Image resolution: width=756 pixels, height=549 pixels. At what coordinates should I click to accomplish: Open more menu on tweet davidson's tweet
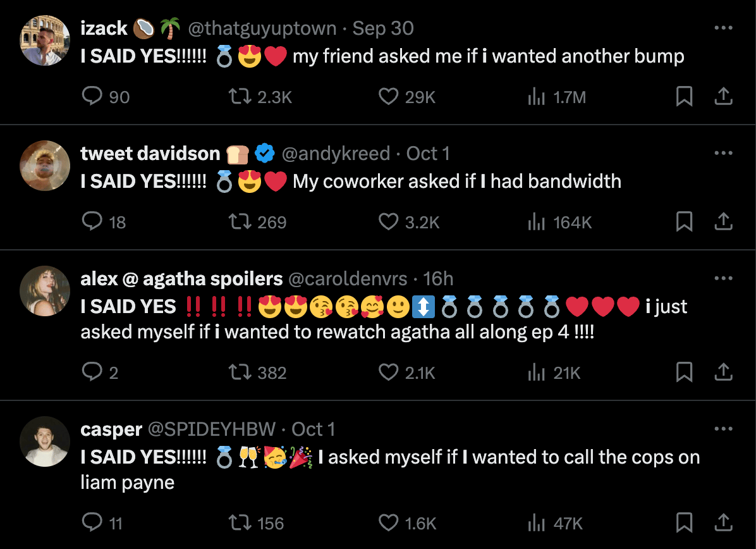[x=723, y=154]
